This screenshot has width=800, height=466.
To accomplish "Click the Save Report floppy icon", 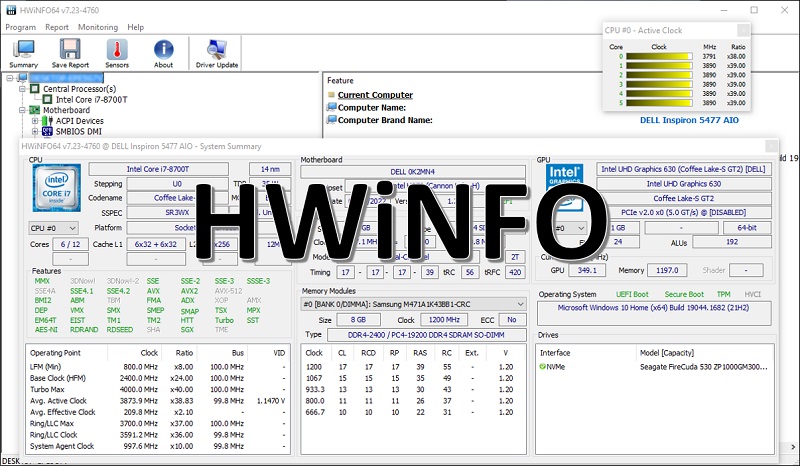I will 70,54.
